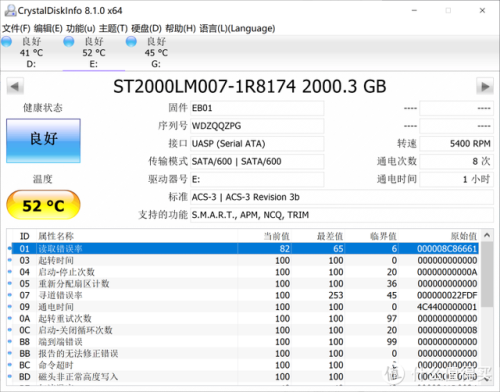Click the blue 良好 health status button
500x392 pixels.
pyautogui.click(x=43, y=141)
